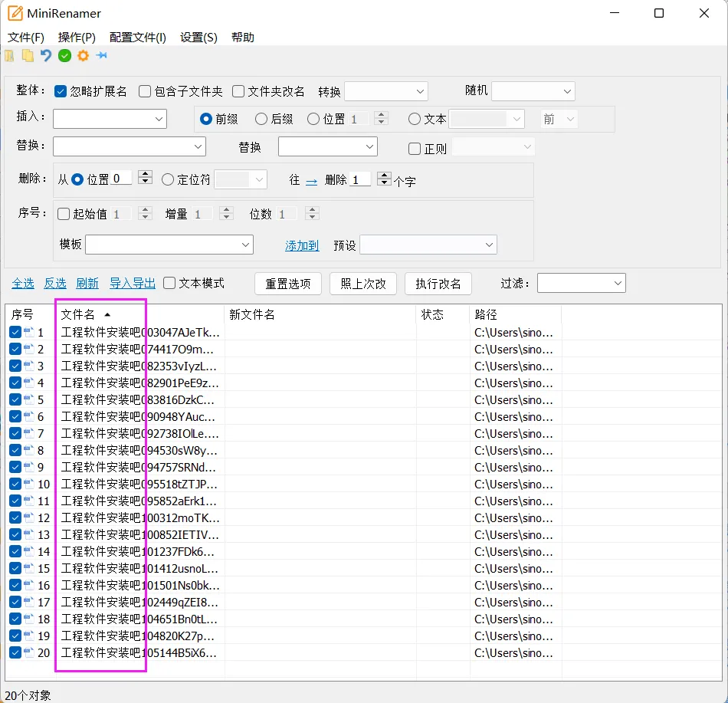This screenshot has height=703, width=728.
Task: Open the 前 position dropdown
Action: click(x=559, y=119)
